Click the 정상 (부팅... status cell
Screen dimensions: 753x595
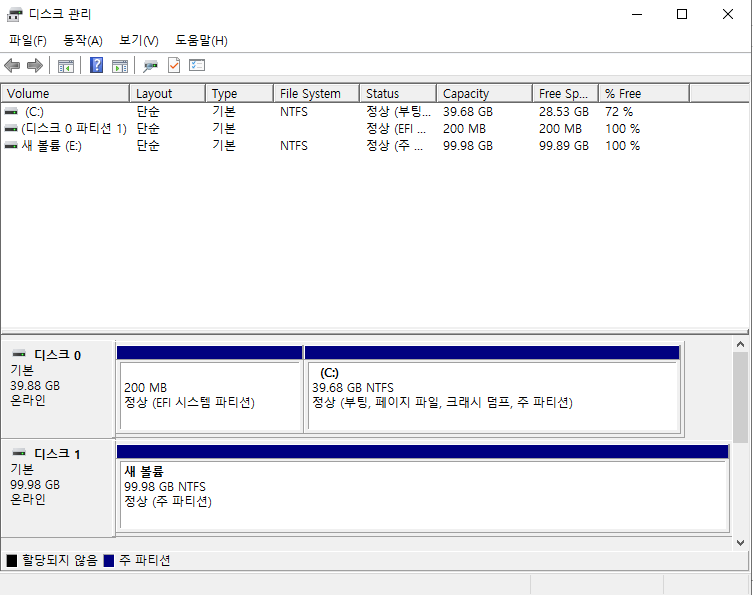[399, 112]
